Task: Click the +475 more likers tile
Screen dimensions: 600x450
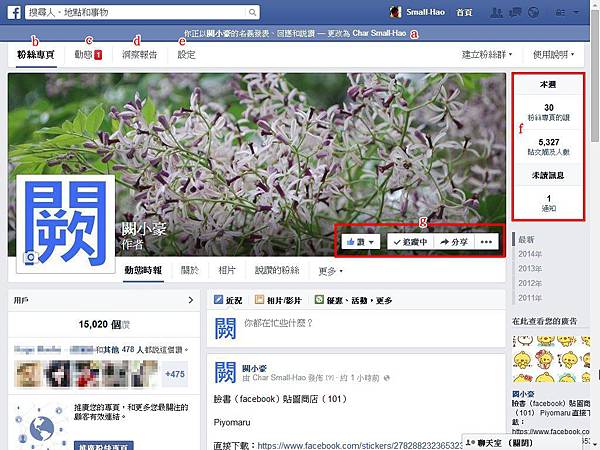Action: coord(175,374)
